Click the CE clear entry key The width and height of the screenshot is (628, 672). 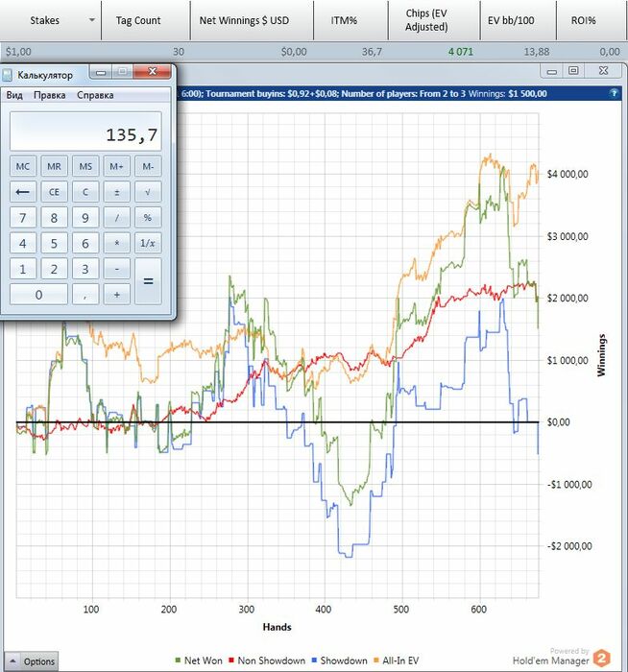pyautogui.click(x=54, y=192)
